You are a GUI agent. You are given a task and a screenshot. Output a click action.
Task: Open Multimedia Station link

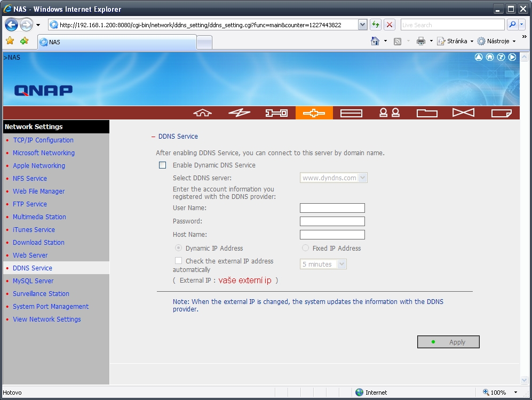[39, 217]
